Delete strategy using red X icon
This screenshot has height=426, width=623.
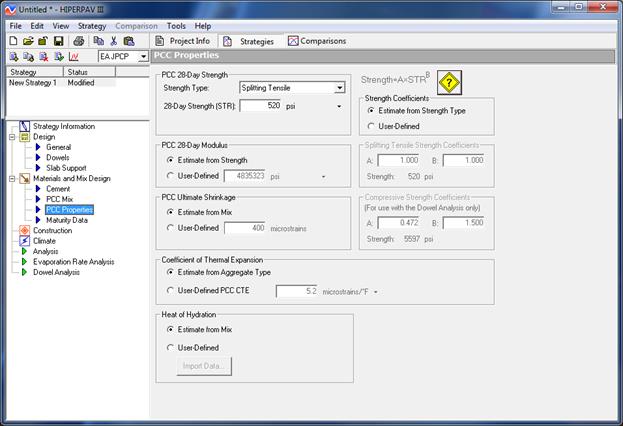pyautogui.click(x=43, y=57)
